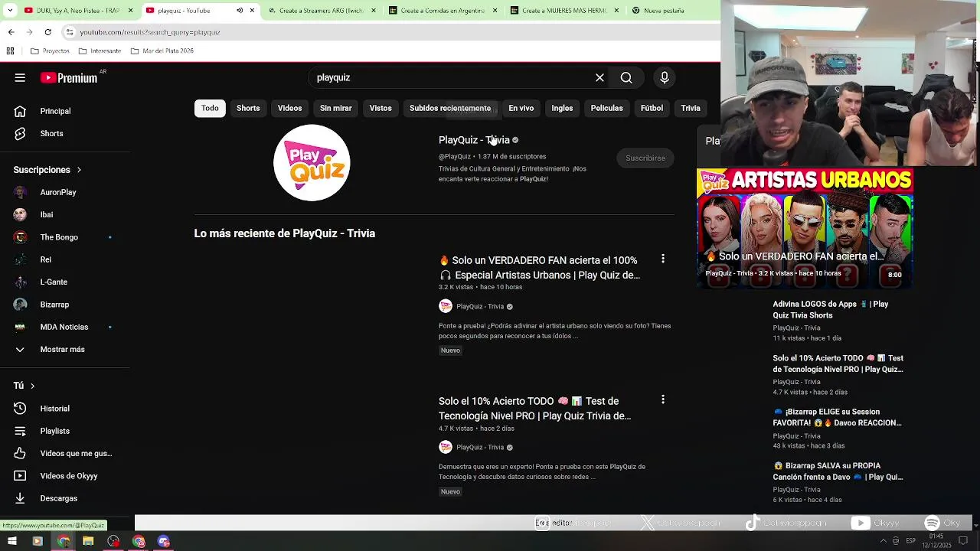Switch to the DUKI, Ysy A, Neo Pistea tab
The height and width of the screenshot is (551, 980).
(x=77, y=11)
